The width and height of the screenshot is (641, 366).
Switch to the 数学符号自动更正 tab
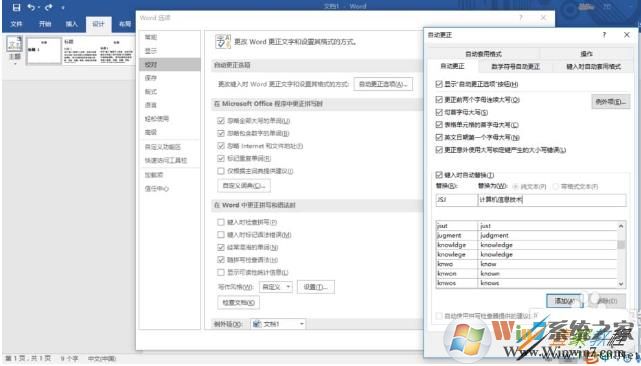click(515, 67)
